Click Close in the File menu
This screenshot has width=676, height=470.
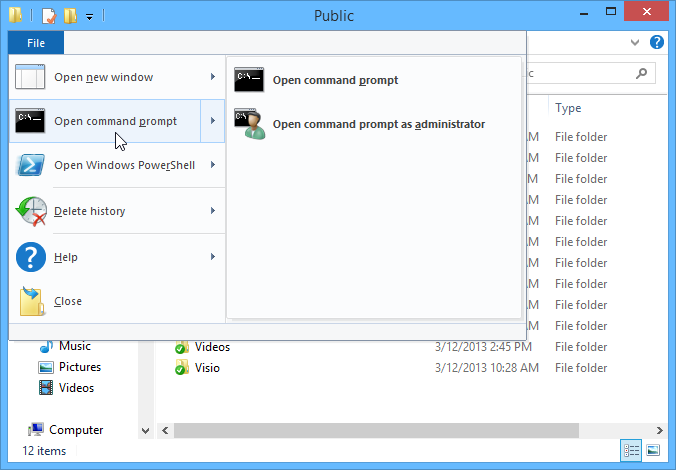coord(68,301)
